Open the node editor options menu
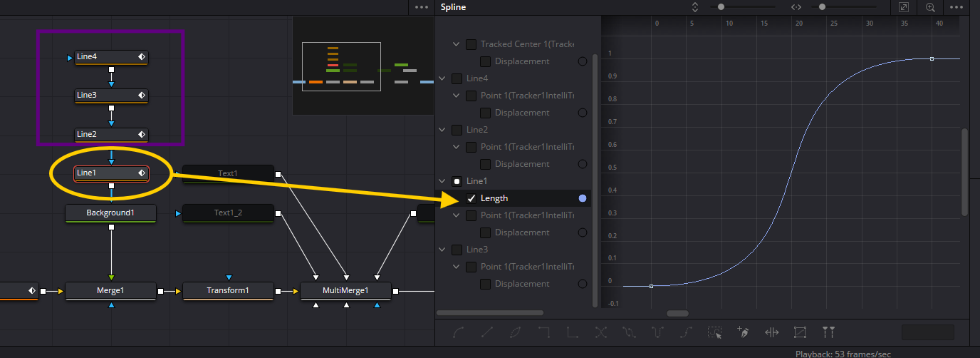The image size is (980, 358). click(x=422, y=7)
